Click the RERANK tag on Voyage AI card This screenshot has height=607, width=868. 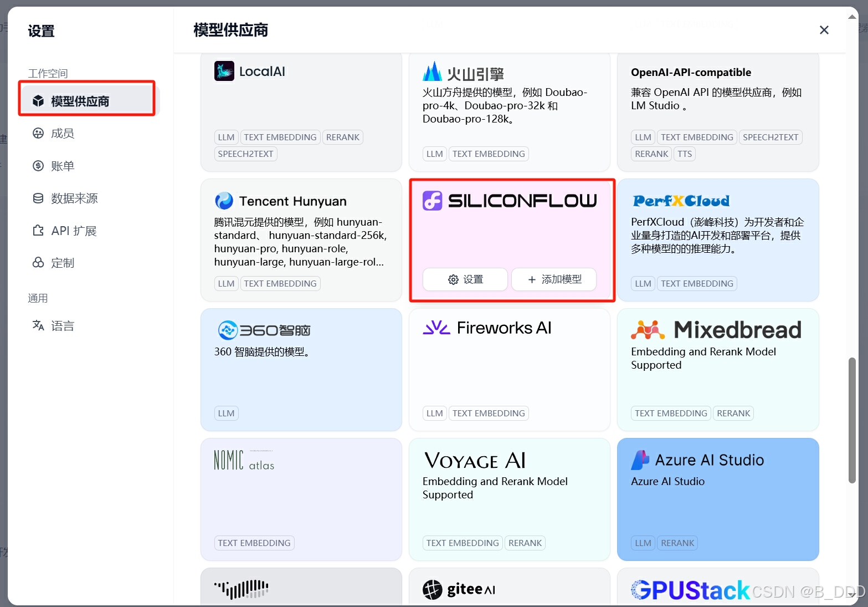click(525, 543)
